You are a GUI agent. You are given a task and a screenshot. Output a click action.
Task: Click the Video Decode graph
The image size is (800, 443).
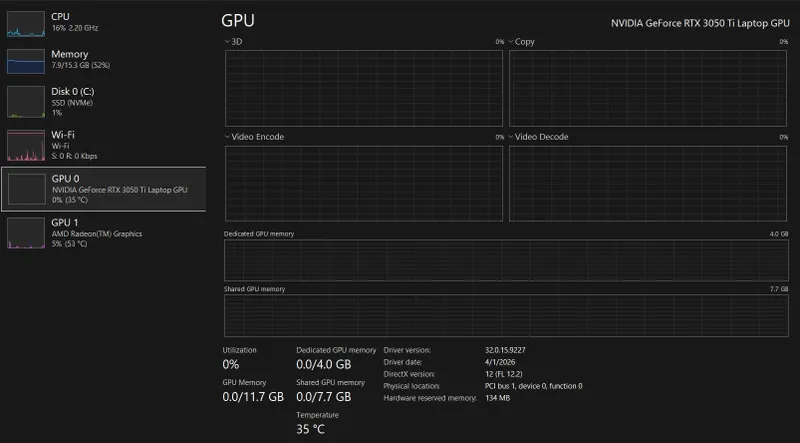648,184
